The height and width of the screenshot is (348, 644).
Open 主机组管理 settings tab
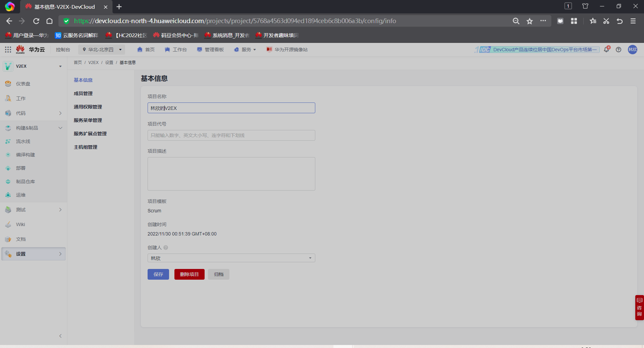(x=86, y=147)
